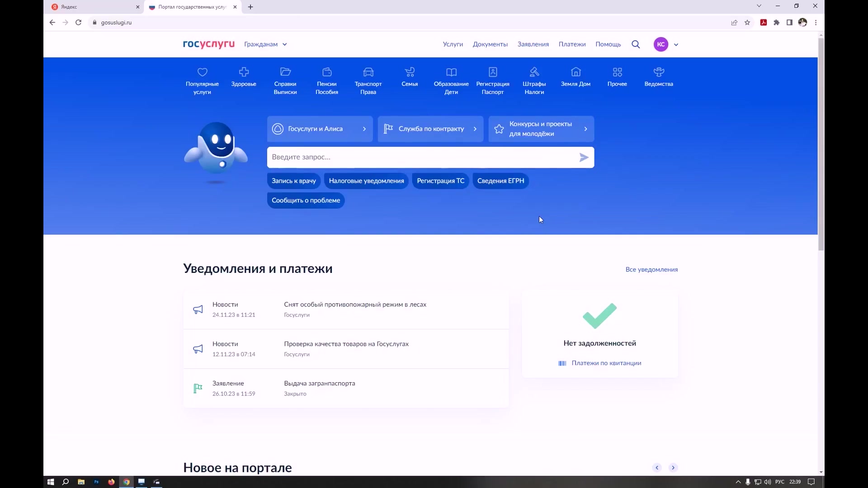Expand the Гражданам audience dropdown
The width and height of the screenshot is (868, 488).
[x=265, y=44]
